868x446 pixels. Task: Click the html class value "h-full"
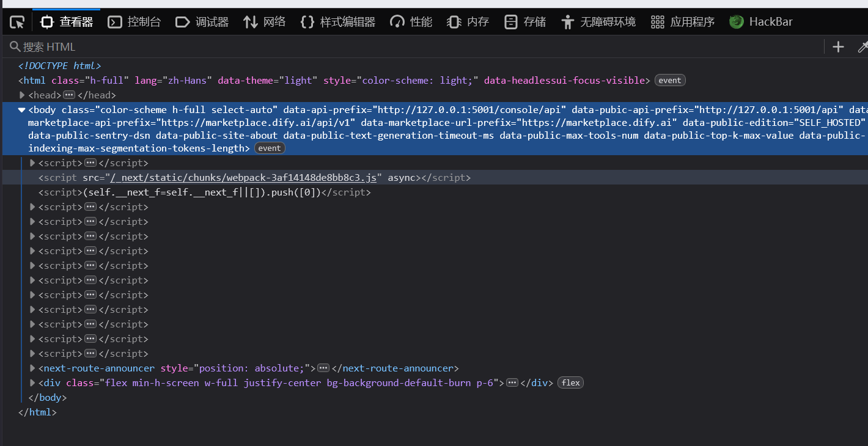tap(110, 81)
